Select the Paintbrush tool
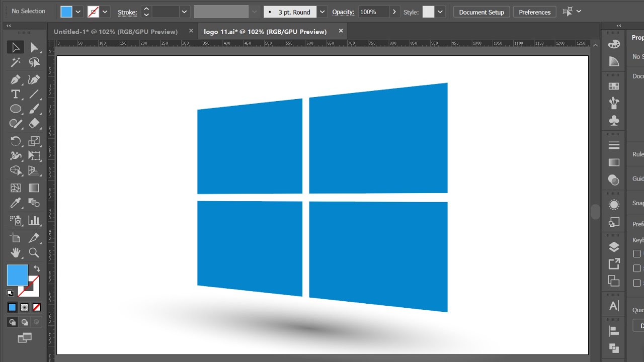 coord(34,109)
